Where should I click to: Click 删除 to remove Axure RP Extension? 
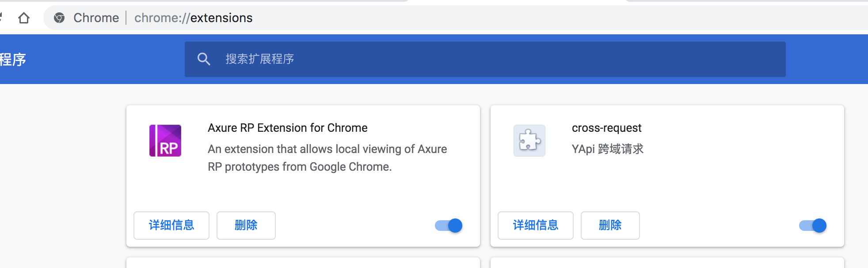pyautogui.click(x=246, y=226)
